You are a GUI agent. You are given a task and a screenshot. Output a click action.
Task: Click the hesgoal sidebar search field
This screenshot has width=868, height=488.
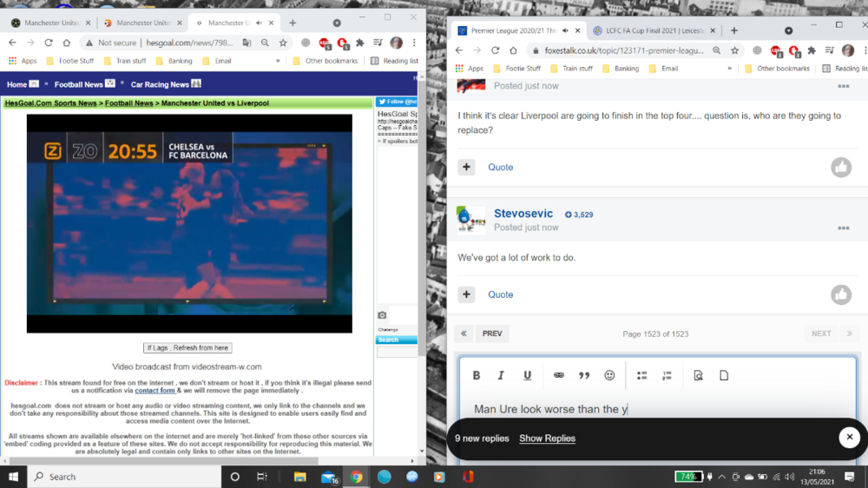397,353
